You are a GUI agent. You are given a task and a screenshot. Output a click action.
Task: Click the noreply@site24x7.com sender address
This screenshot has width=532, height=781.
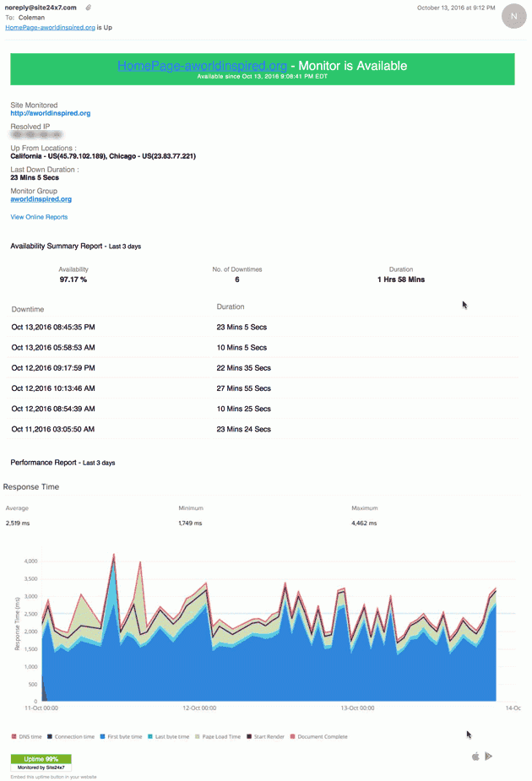(x=41, y=8)
